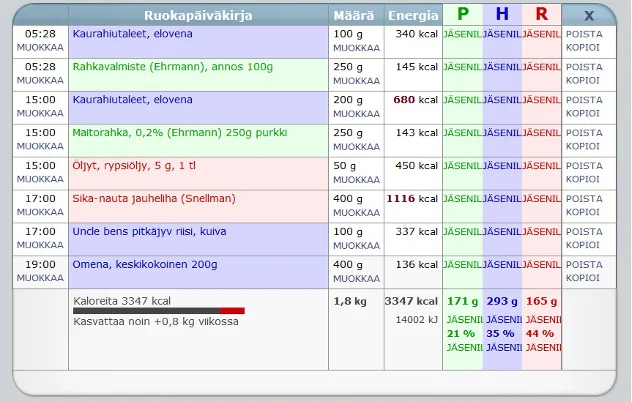Click the Energia column header

coord(412,15)
